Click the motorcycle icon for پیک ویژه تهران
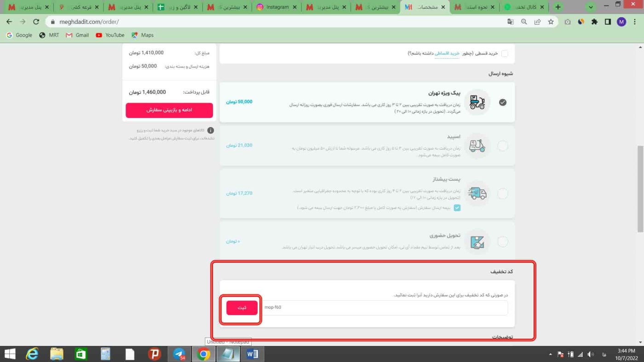This screenshot has height=362, width=644. [477, 102]
